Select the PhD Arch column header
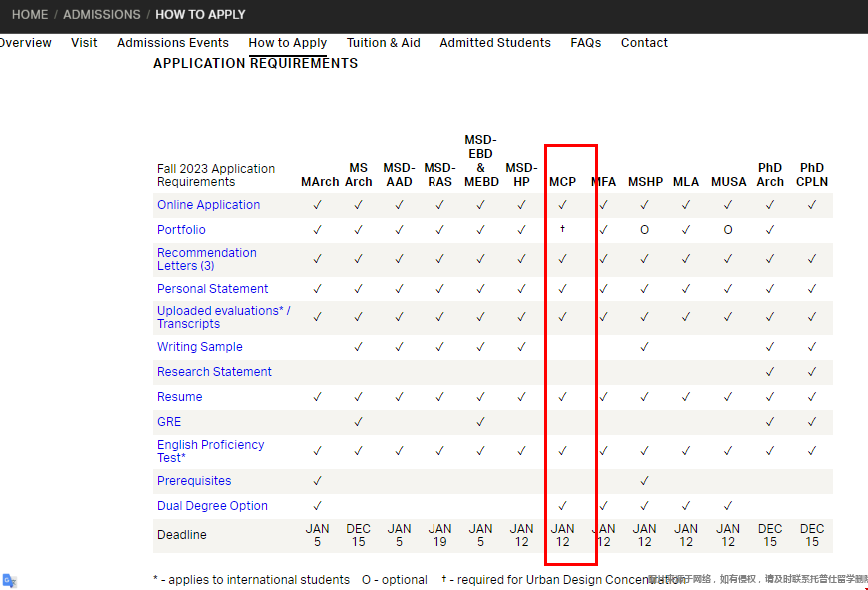 click(x=770, y=175)
